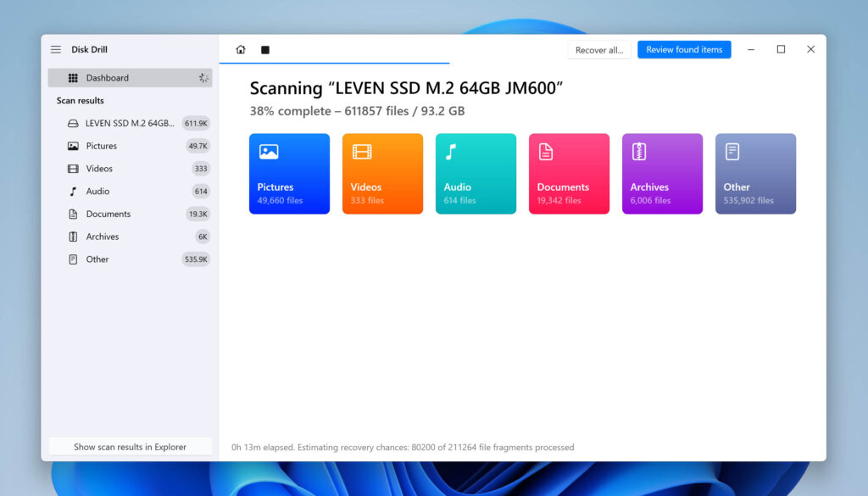
Task: Show scan results in Explorer
Action: [130, 447]
